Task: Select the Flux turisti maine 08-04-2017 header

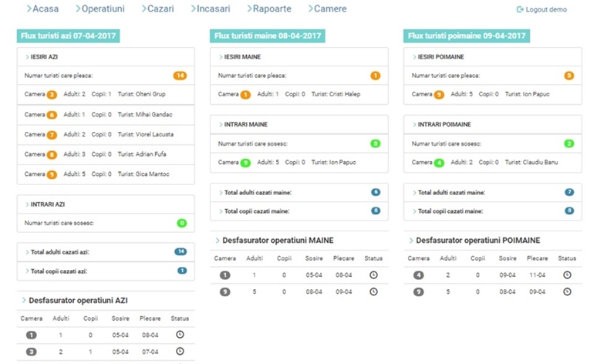Action: coord(268,35)
